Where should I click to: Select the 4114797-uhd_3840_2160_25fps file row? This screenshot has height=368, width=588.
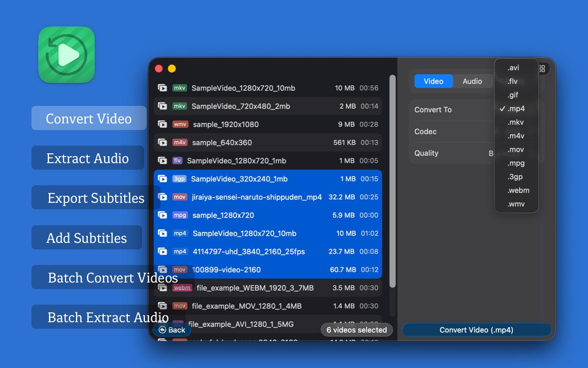click(x=267, y=251)
